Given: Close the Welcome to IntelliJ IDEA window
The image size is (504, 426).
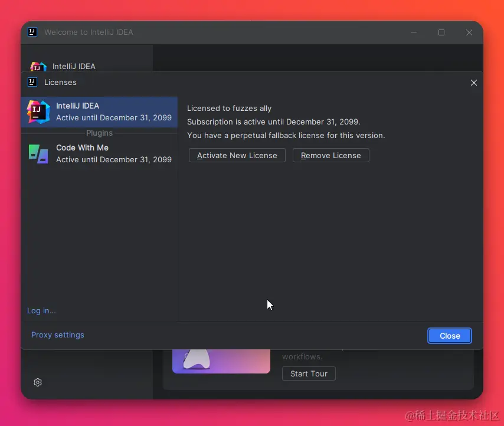Looking at the screenshot, I should click(x=469, y=32).
